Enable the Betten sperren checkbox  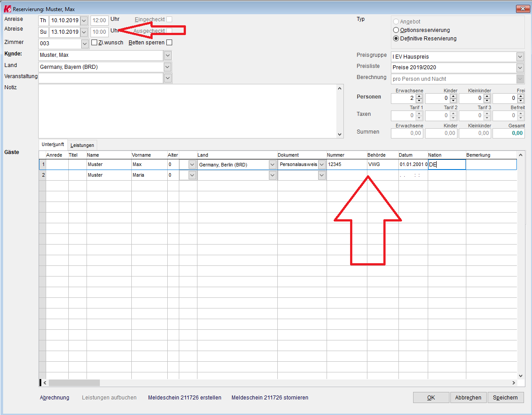[169, 43]
